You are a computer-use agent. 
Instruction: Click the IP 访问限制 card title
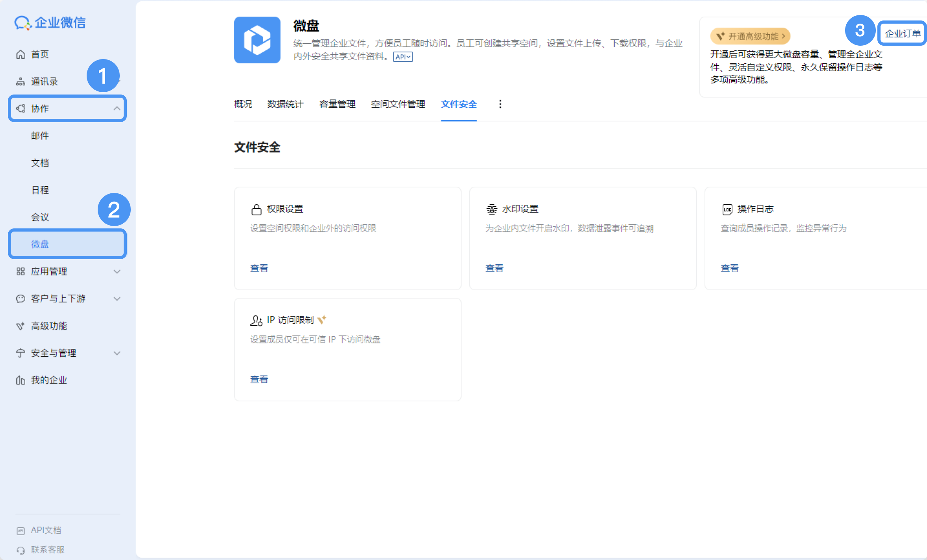(x=290, y=320)
